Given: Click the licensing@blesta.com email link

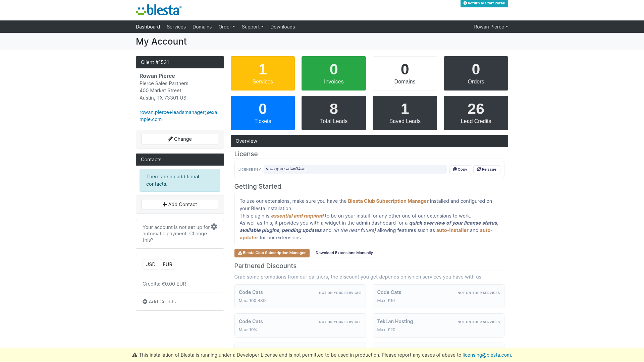Looking at the screenshot, I should pos(486,355).
